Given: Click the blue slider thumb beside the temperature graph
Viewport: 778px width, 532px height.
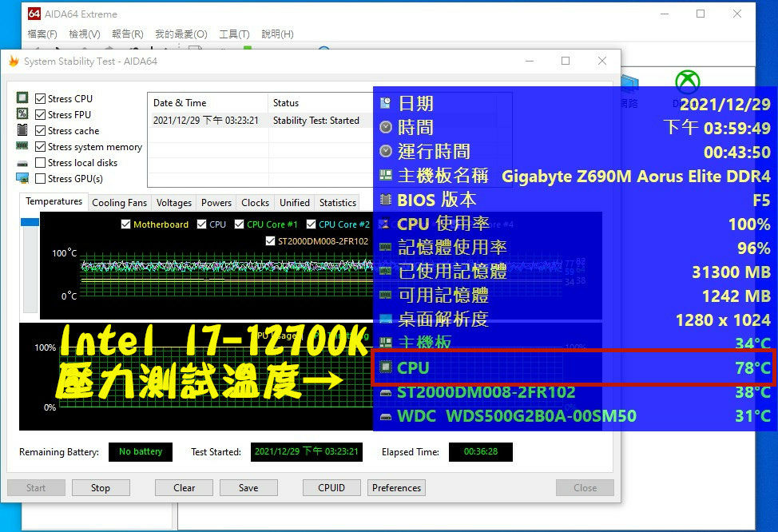Looking at the screenshot, I should pyautogui.click(x=30, y=222).
